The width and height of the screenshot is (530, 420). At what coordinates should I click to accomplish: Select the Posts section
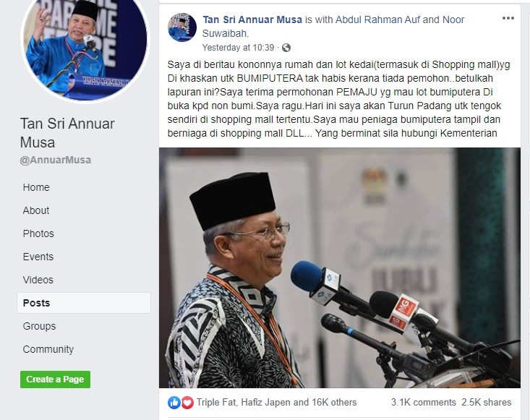84,303
